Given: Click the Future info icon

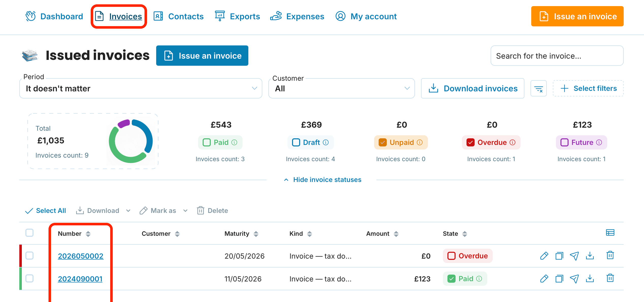Looking at the screenshot, I should pyautogui.click(x=599, y=142).
